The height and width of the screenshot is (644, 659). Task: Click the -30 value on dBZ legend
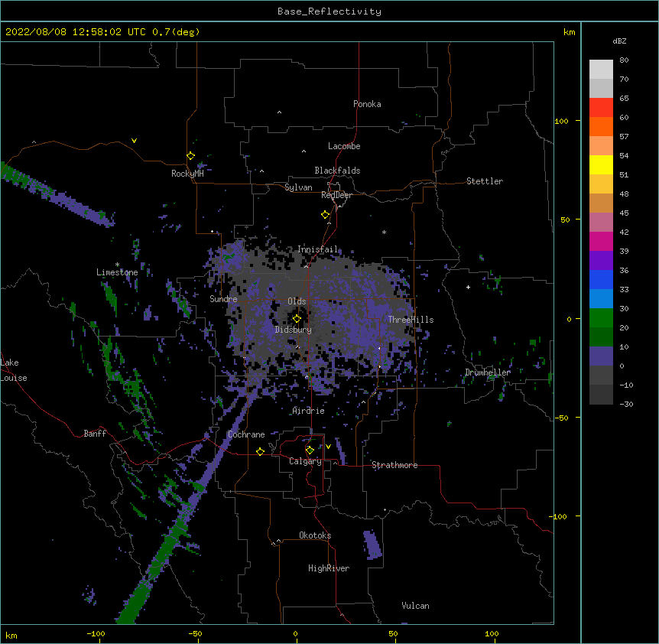pos(626,404)
